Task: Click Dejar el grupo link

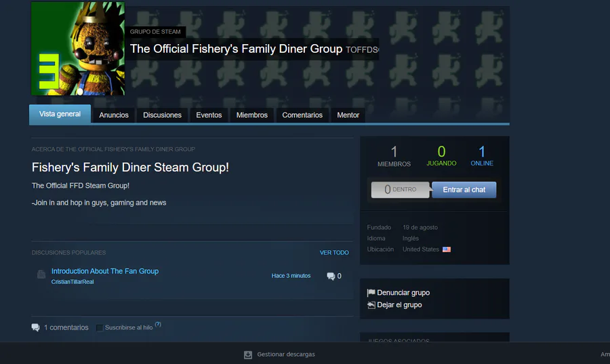Action: [x=399, y=305]
